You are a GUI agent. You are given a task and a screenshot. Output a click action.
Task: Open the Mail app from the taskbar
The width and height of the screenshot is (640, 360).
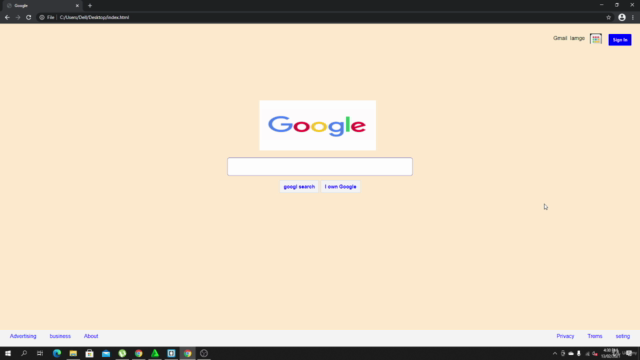(106, 353)
